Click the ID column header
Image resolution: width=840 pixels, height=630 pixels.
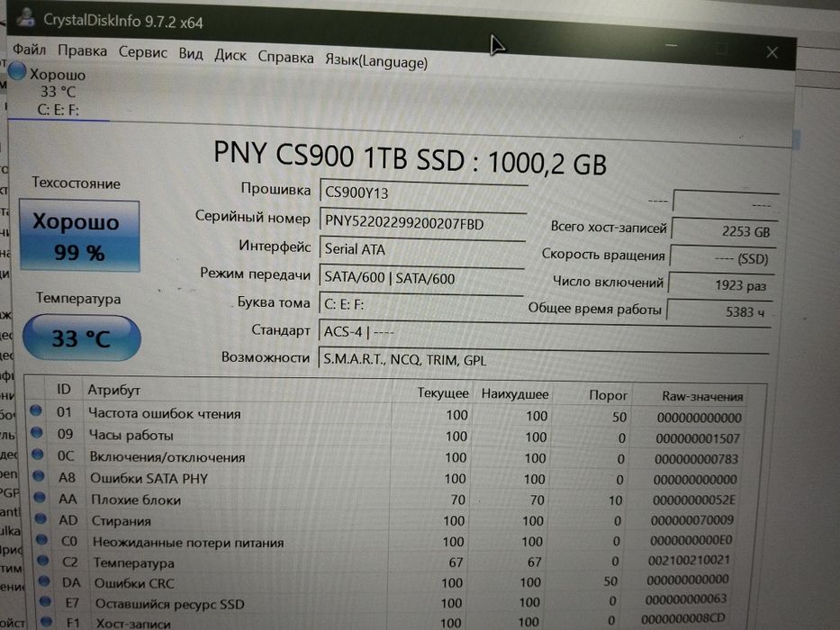[x=64, y=389]
